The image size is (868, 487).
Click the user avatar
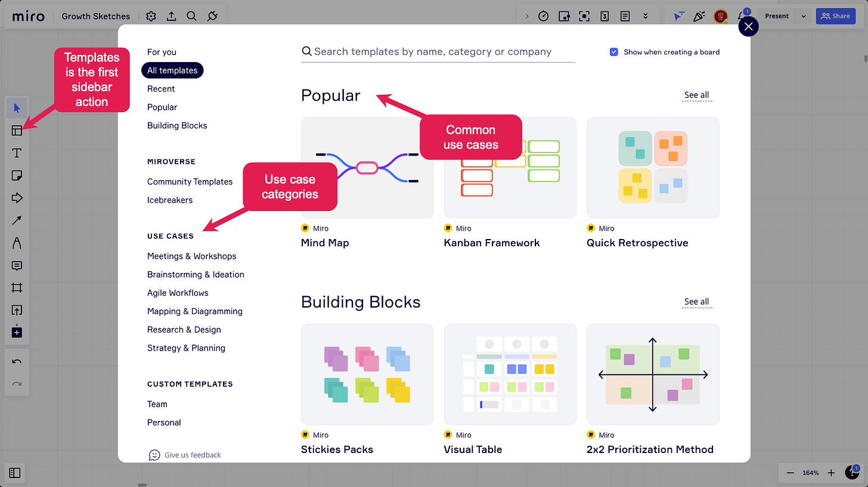click(x=721, y=16)
